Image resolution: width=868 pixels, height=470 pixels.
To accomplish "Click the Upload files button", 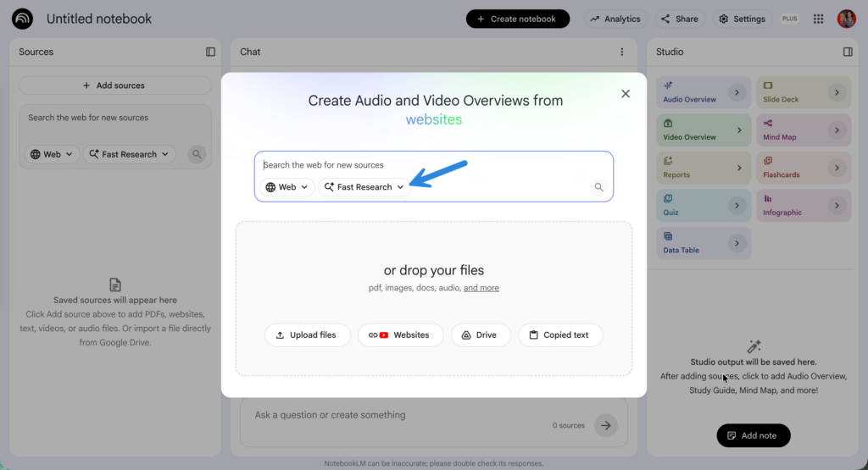I will [x=307, y=335].
